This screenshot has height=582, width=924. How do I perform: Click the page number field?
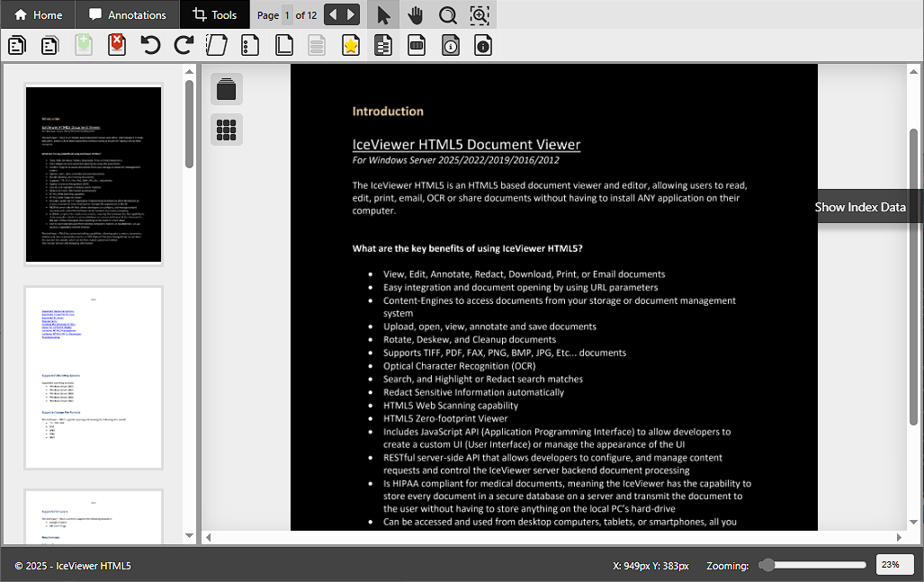point(287,15)
